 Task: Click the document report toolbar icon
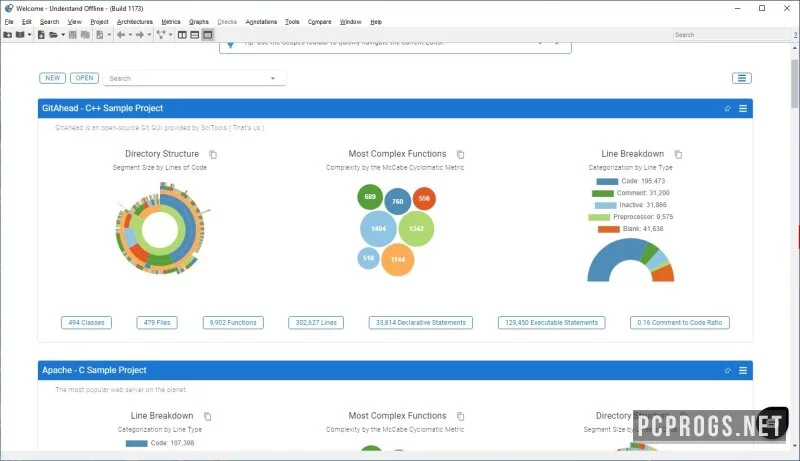(100, 35)
